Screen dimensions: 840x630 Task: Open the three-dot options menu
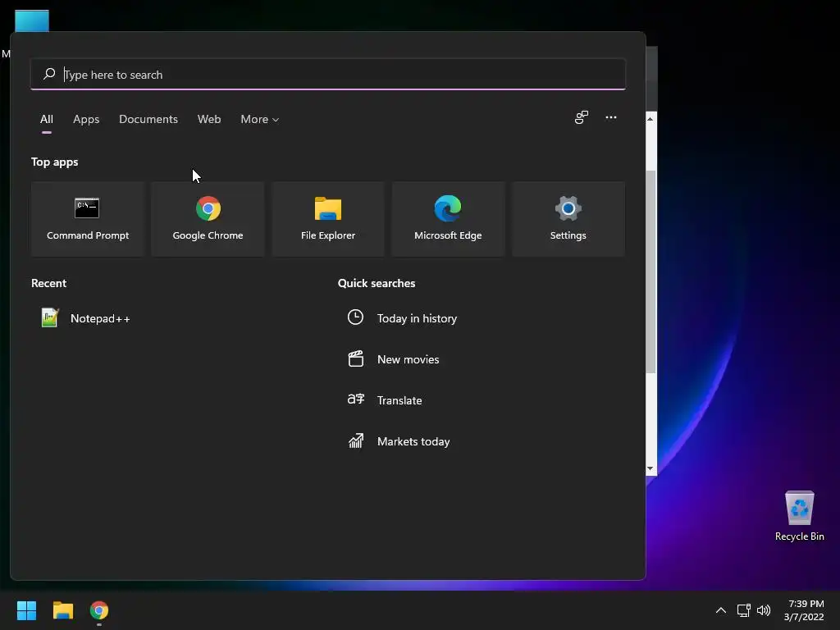(x=610, y=117)
